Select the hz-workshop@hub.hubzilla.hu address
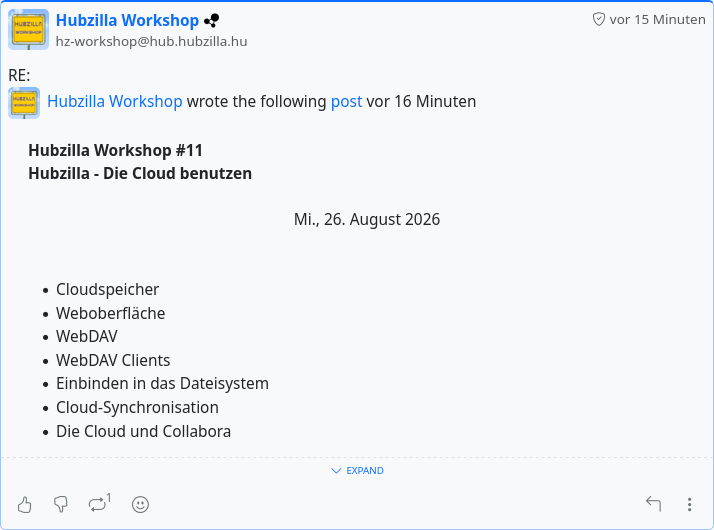The height and width of the screenshot is (530, 714). click(151, 41)
